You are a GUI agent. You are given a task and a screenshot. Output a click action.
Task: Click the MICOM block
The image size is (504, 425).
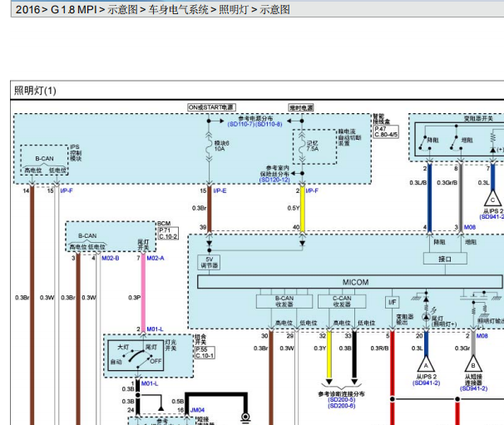349,282
